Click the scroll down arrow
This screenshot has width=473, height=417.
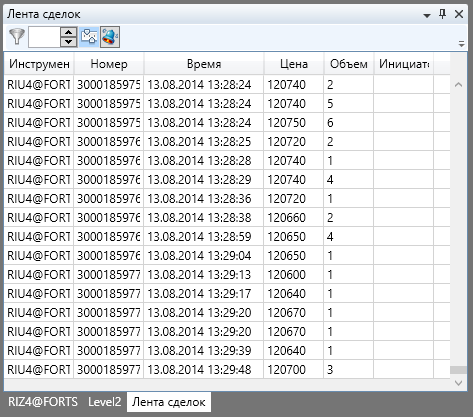458,383
